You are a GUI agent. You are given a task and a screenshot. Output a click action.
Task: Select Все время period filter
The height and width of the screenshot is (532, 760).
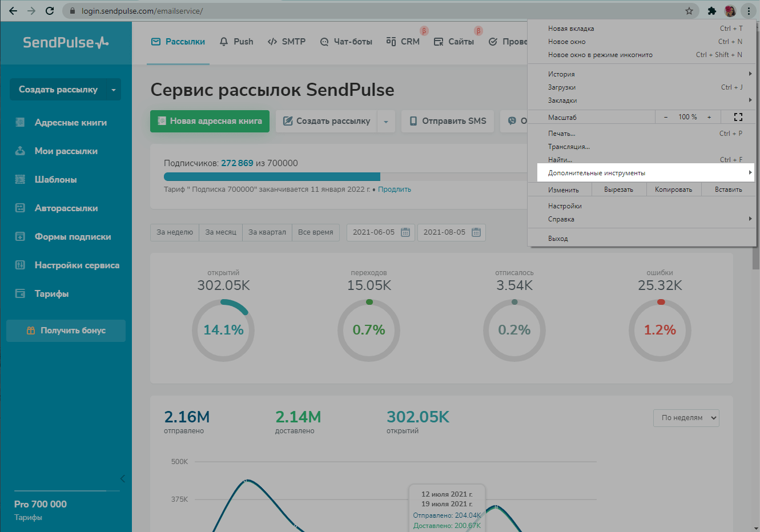pos(316,232)
